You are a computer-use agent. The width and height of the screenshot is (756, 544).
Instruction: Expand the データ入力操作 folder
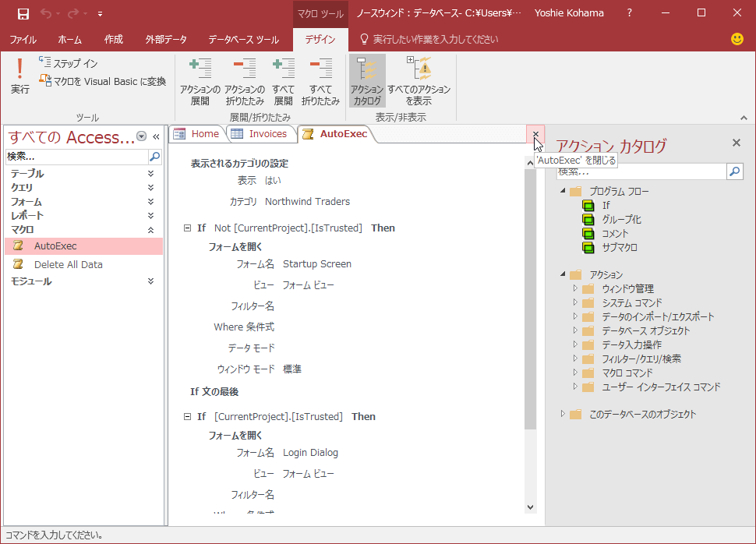[575, 344]
